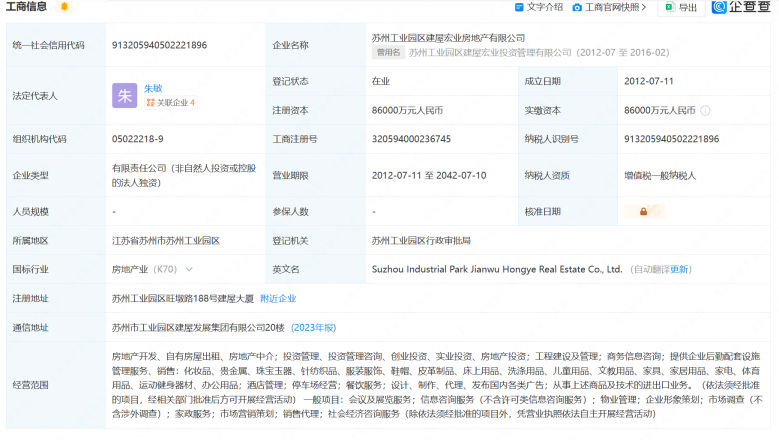Click business term 2012-07-11 至 2042-07-10

pyautogui.click(x=429, y=175)
